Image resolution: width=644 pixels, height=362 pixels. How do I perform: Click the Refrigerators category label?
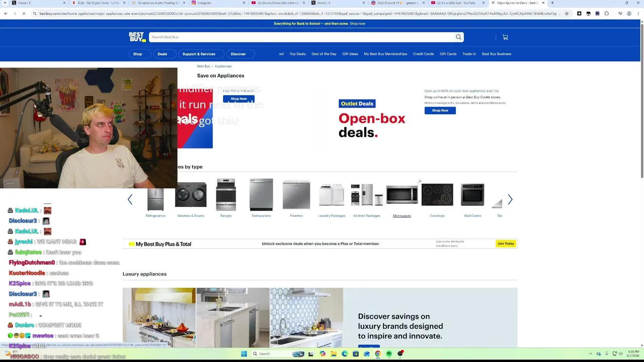point(155,216)
